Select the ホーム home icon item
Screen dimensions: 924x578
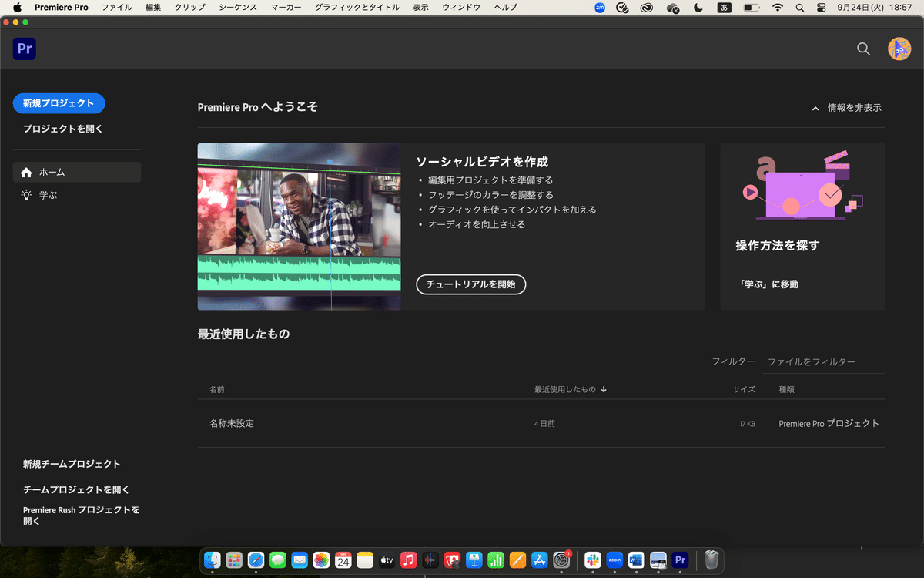[x=77, y=172]
